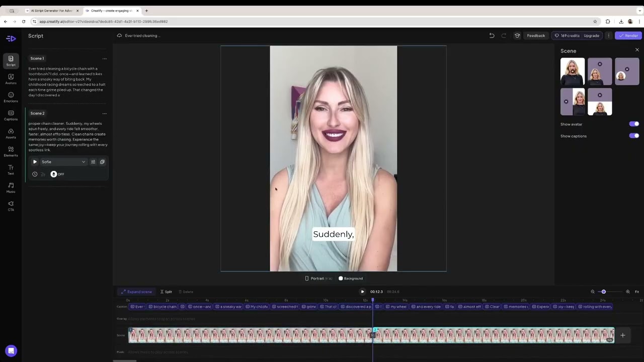Image resolution: width=644 pixels, height=362 pixels.
Task: Open Scene 1 options menu
Action: tap(104, 58)
